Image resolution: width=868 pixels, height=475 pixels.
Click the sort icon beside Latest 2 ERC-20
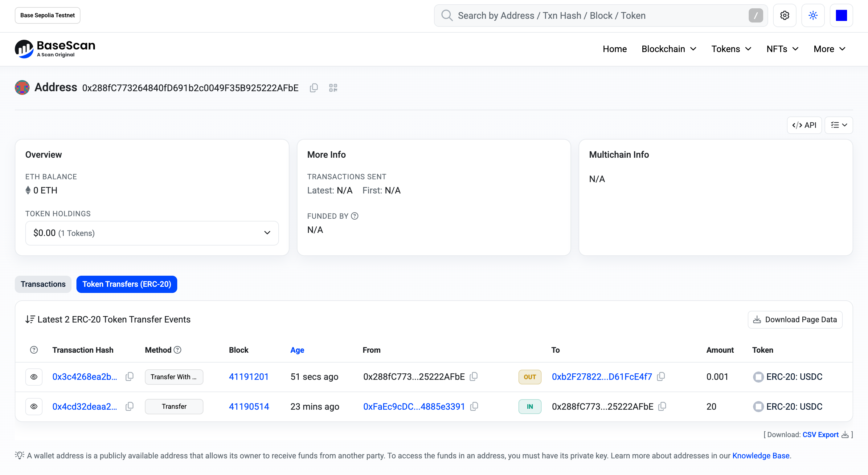(x=30, y=319)
